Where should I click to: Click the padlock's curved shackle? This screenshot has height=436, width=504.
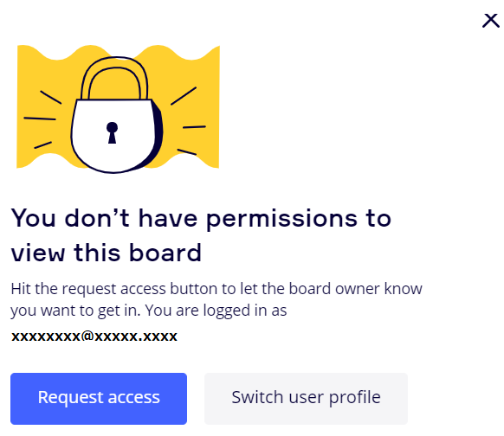coord(114,77)
